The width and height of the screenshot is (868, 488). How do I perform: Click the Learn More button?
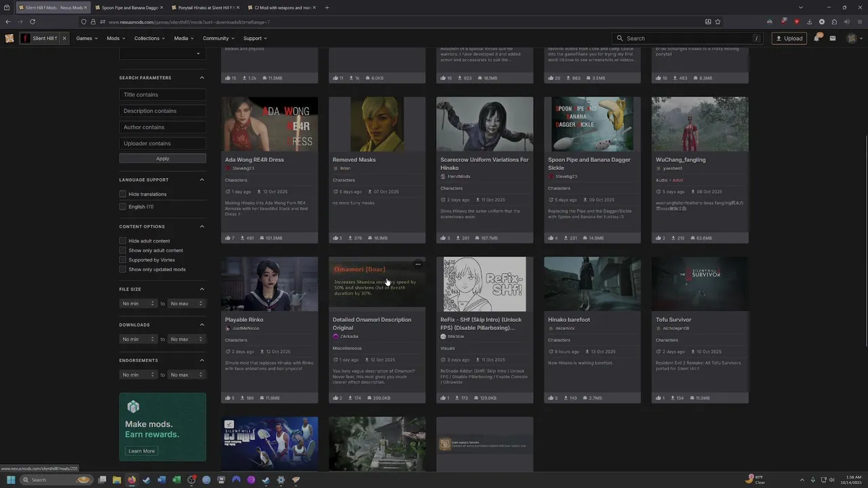(141, 451)
